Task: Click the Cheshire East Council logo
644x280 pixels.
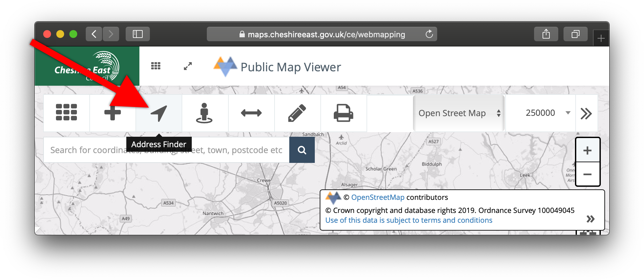Action: (87, 66)
